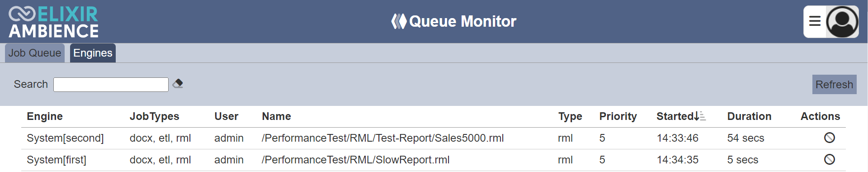Open the hamburger menu icon
868x172 pixels.
[815, 21]
